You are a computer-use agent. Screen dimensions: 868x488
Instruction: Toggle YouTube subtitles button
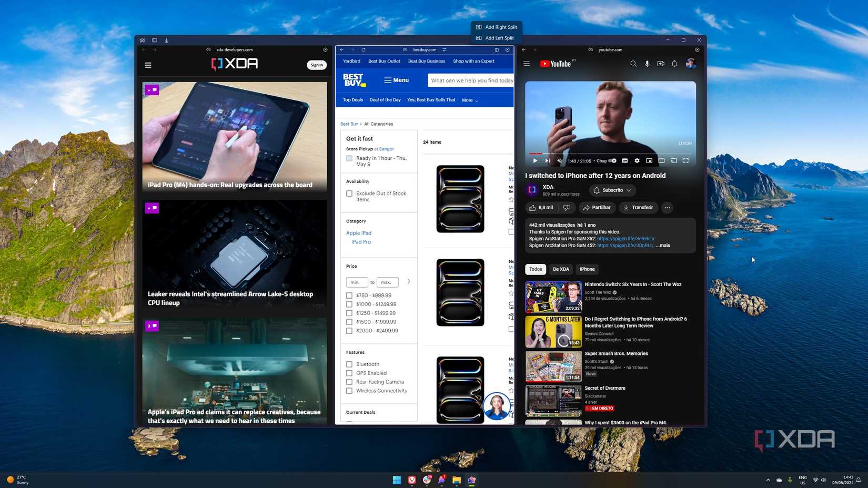625,161
